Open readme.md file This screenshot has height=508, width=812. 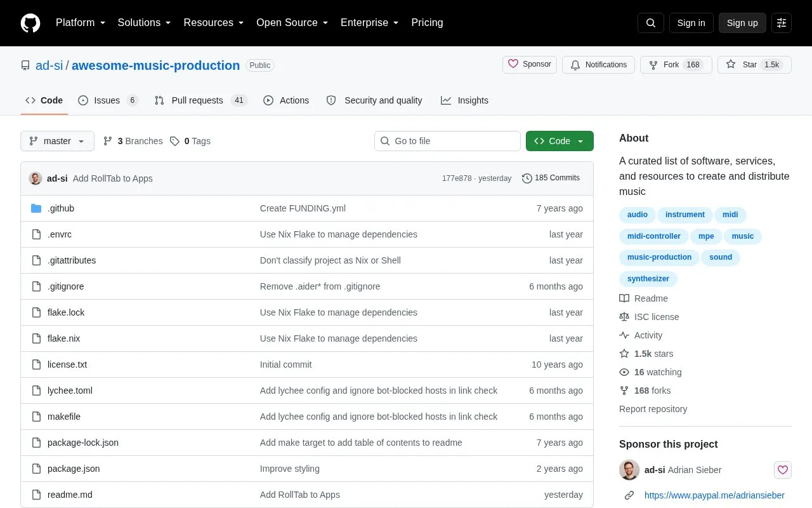[70, 495]
